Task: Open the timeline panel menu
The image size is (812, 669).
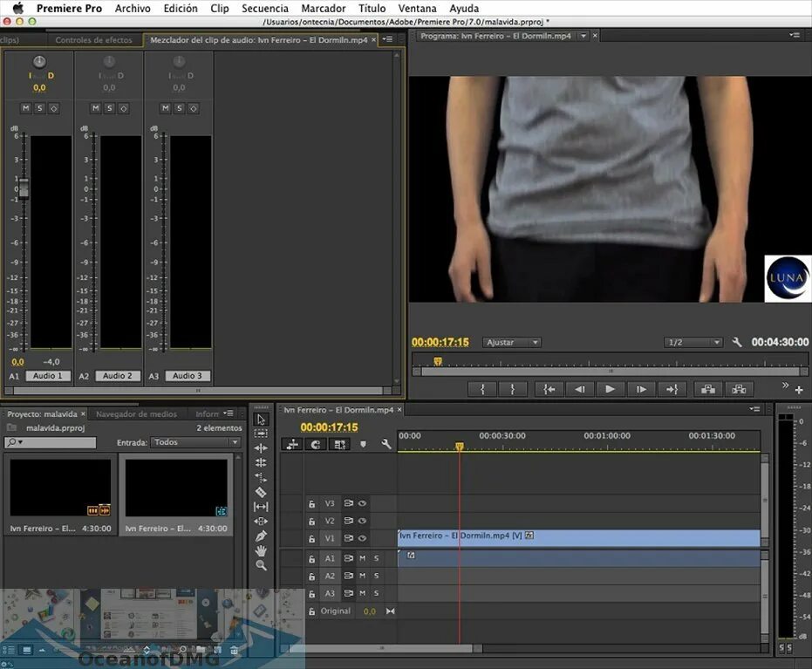Action: tap(754, 409)
